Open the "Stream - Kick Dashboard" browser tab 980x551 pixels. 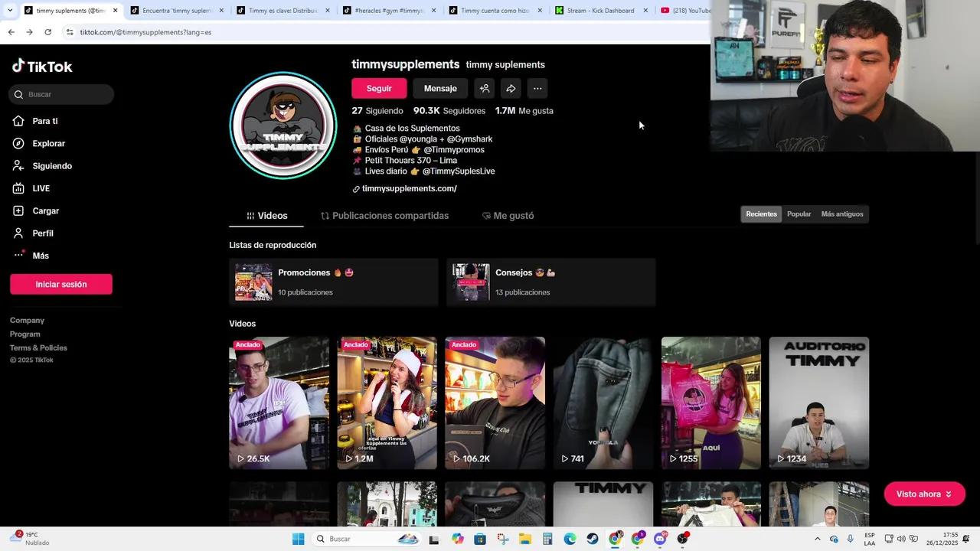602,10
